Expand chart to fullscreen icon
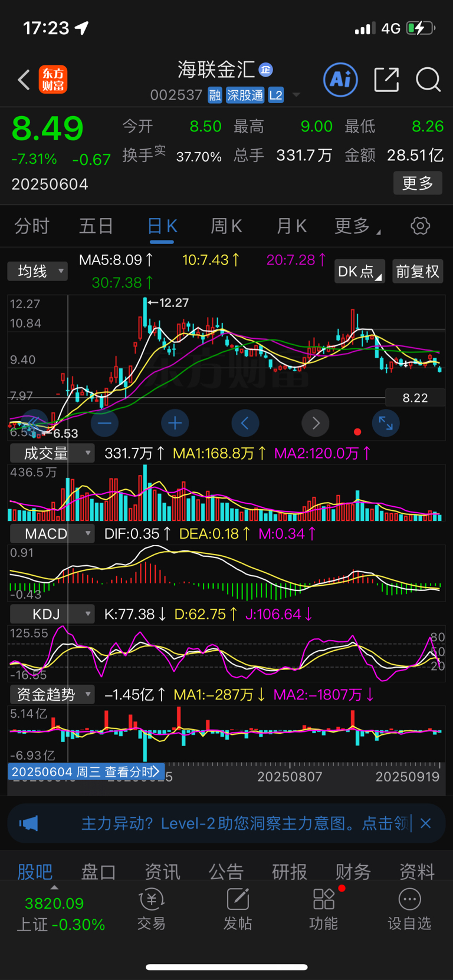The width and height of the screenshot is (453, 980). [386, 423]
